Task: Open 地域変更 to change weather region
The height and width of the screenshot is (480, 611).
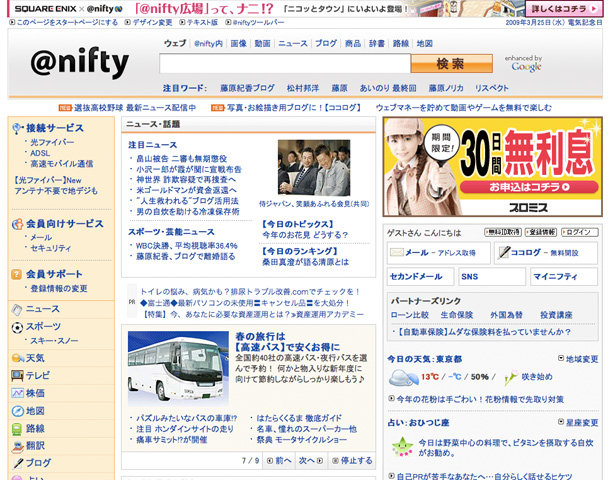Action: pyautogui.click(x=578, y=359)
